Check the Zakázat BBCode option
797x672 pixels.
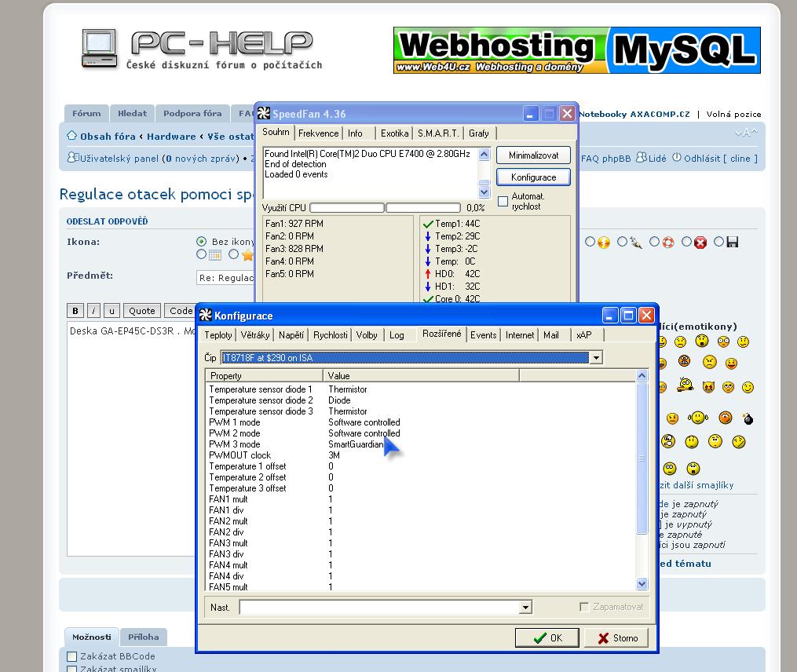coord(72,656)
